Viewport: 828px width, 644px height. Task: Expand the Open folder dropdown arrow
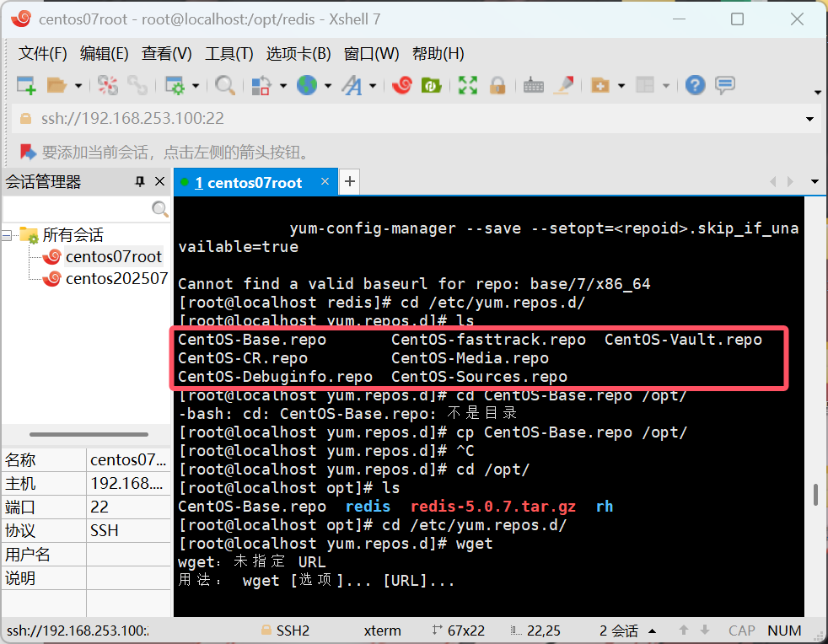click(x=78, y=85)
